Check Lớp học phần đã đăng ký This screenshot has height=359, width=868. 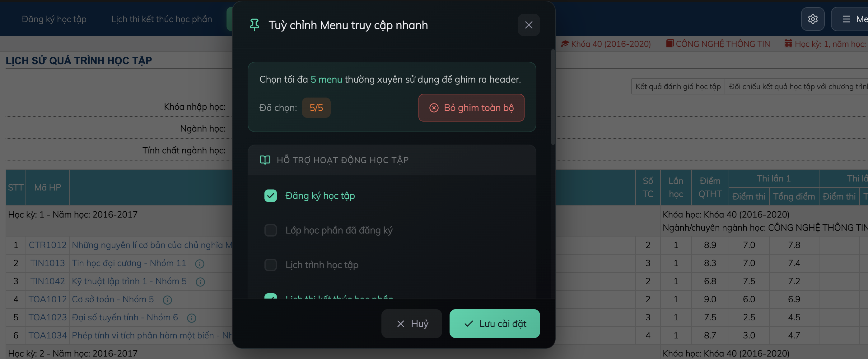click(271, 230)
